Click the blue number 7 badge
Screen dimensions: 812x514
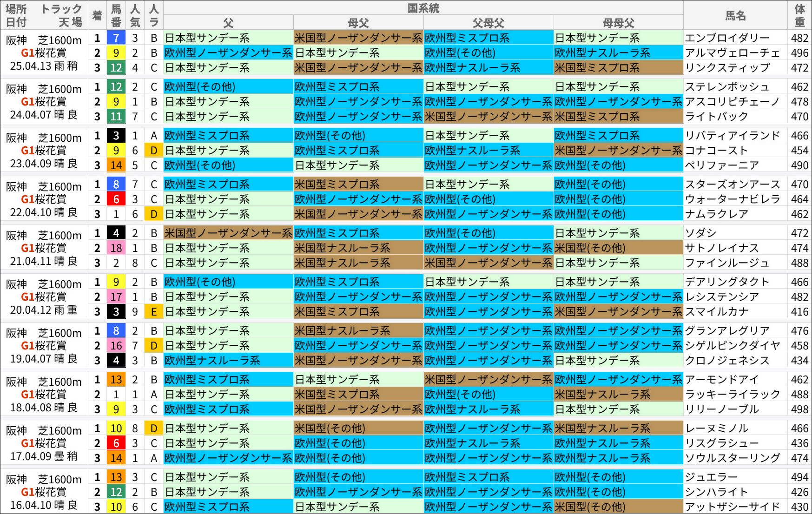click(115, 38)
